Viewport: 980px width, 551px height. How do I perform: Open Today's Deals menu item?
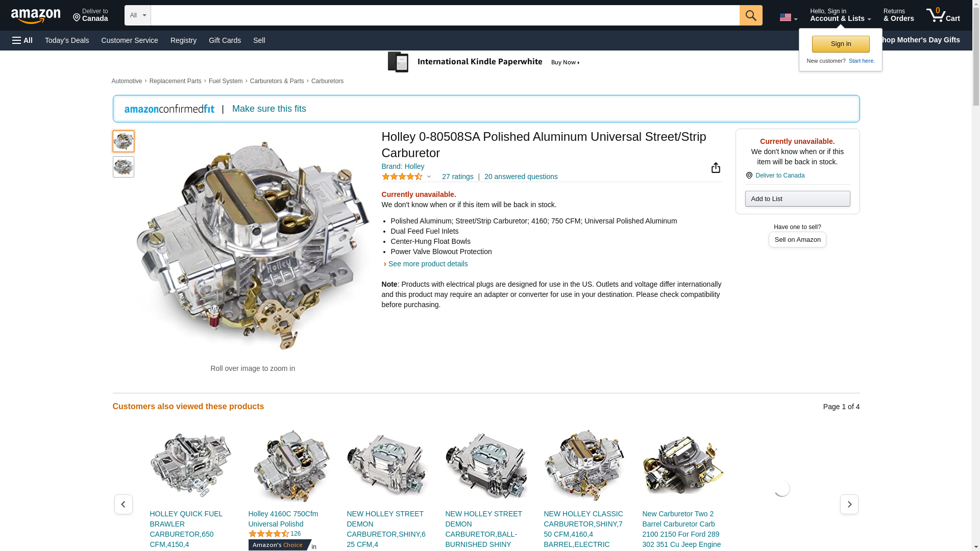click(67, 40)
